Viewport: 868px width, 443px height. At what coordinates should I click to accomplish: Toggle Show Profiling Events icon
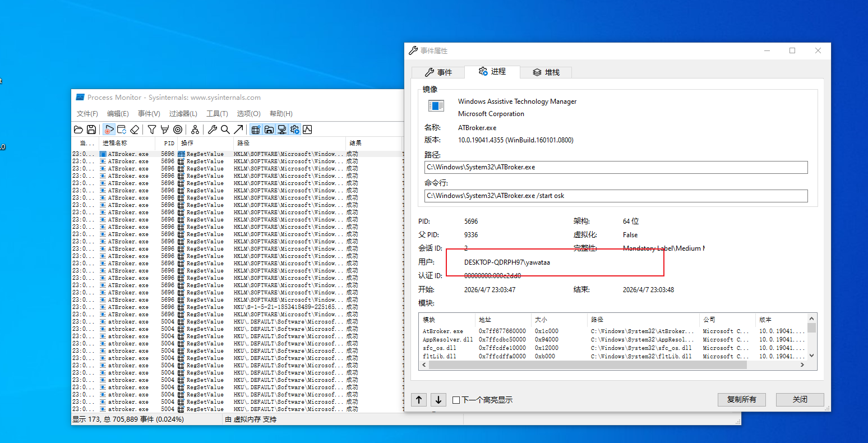pyautogui.click(x=307, y=130)
